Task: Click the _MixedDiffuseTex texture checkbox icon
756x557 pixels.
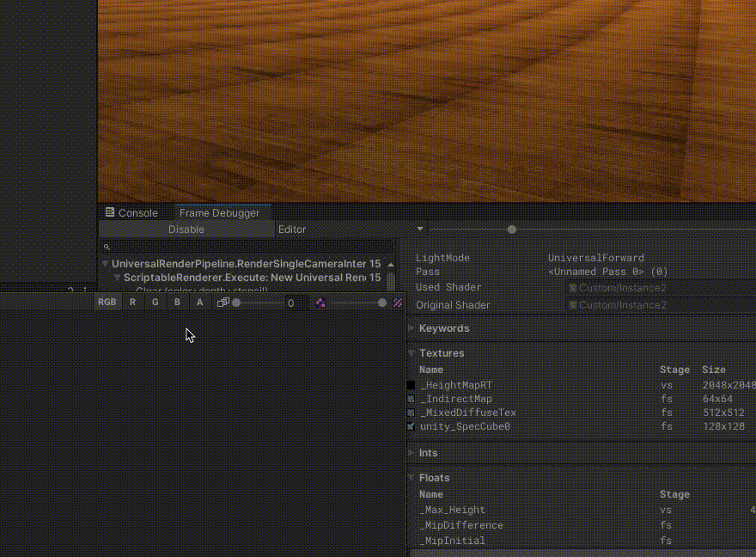Action: tap(410, 413)
